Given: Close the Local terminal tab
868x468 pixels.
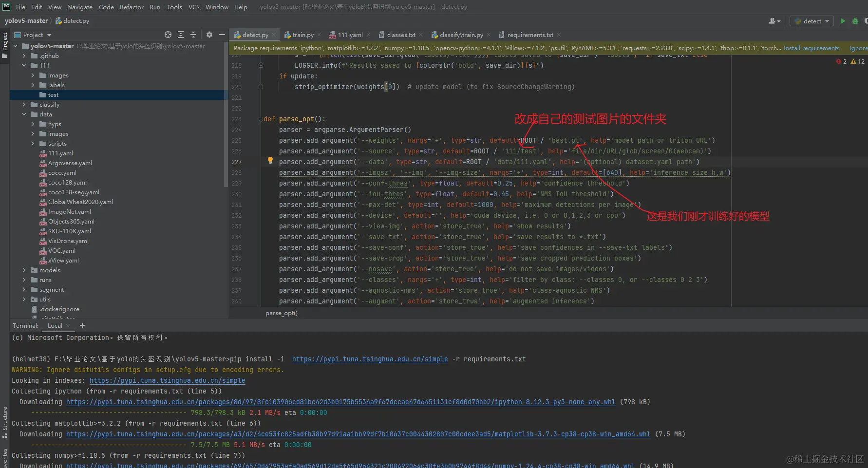Looking at the screenshot, I should click(x=68, y=326).
